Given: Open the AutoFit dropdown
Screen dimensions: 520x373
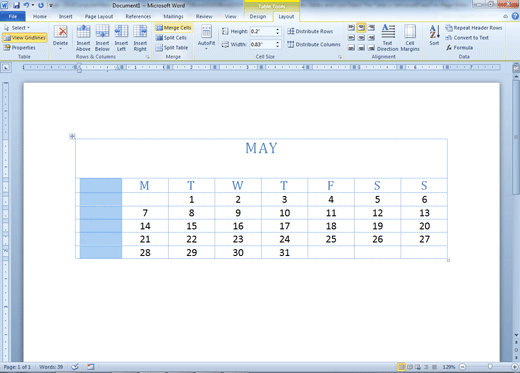Looking at the screenshot, I should [206, 38].
